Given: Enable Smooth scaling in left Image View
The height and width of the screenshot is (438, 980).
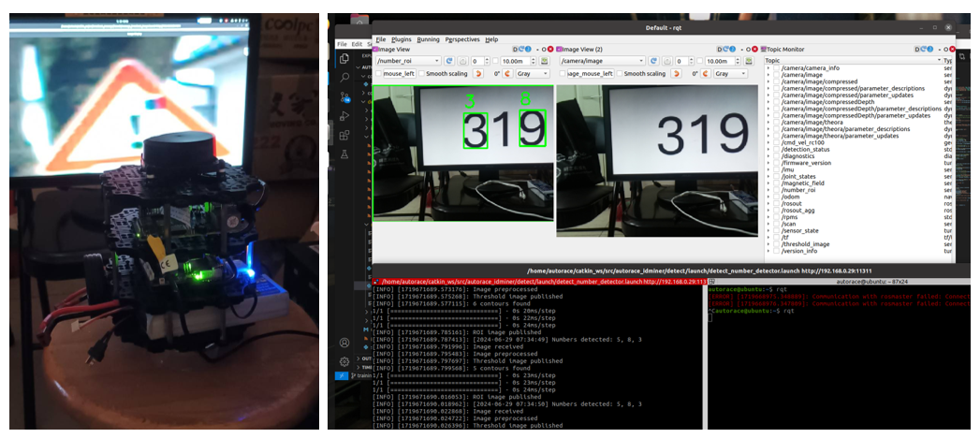Looking at the screenshot, I should (424, 73).
